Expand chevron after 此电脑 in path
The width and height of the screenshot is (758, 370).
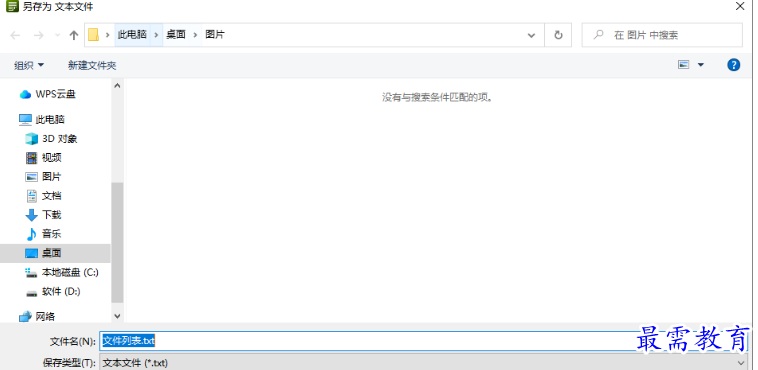[156, 35]
